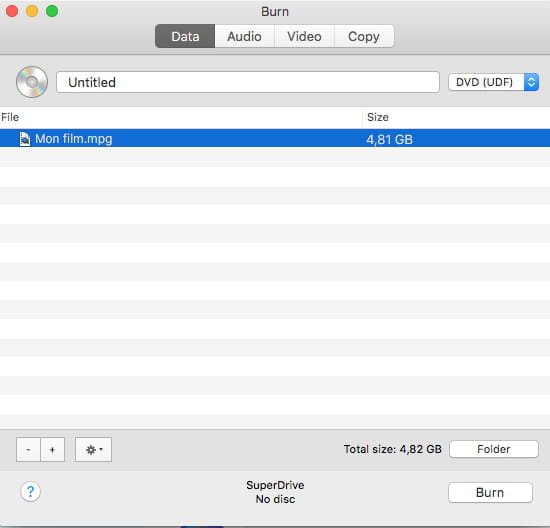This screenshot has width=550, height=528.
Task: Select the Mon film.mpg row
Action: [275, 138]
